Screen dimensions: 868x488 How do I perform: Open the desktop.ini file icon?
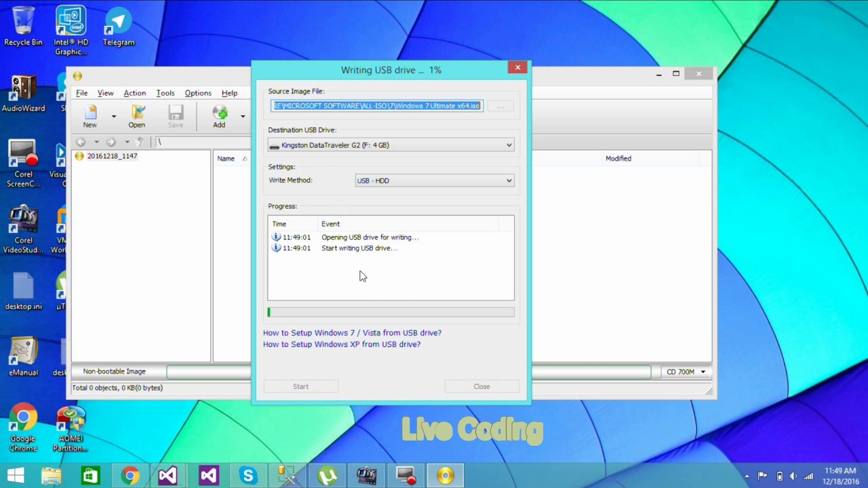(x=23, y=290)
